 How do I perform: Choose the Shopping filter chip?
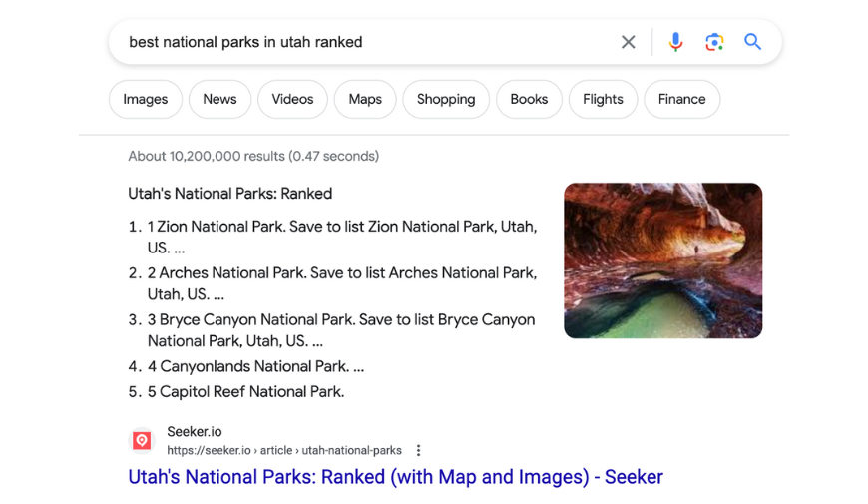point(446,99)
